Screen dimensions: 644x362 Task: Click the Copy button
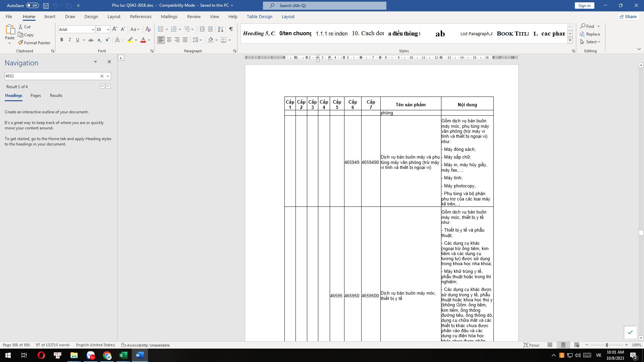click(x=26, y=35)
